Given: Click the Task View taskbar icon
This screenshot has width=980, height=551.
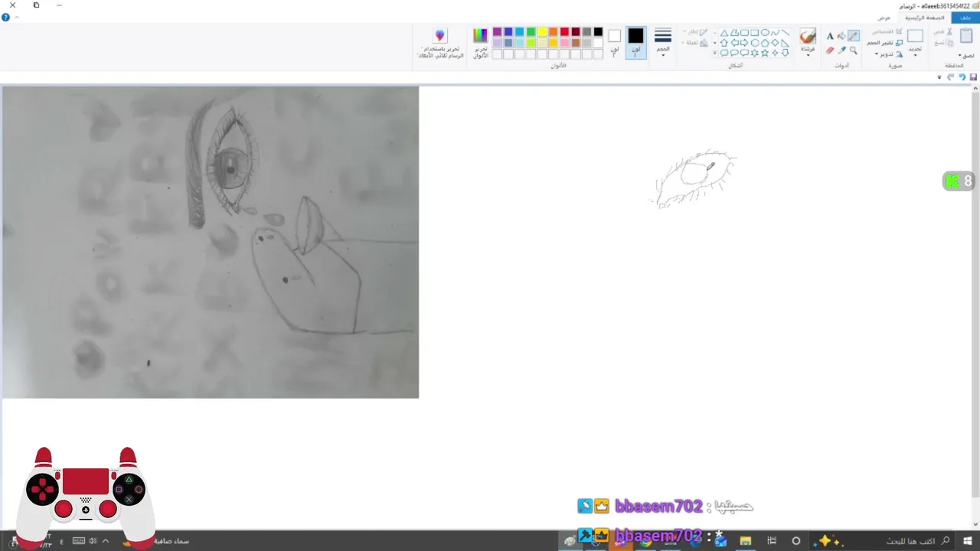Looking at the screenshot, I should click(x=772, y=541).
